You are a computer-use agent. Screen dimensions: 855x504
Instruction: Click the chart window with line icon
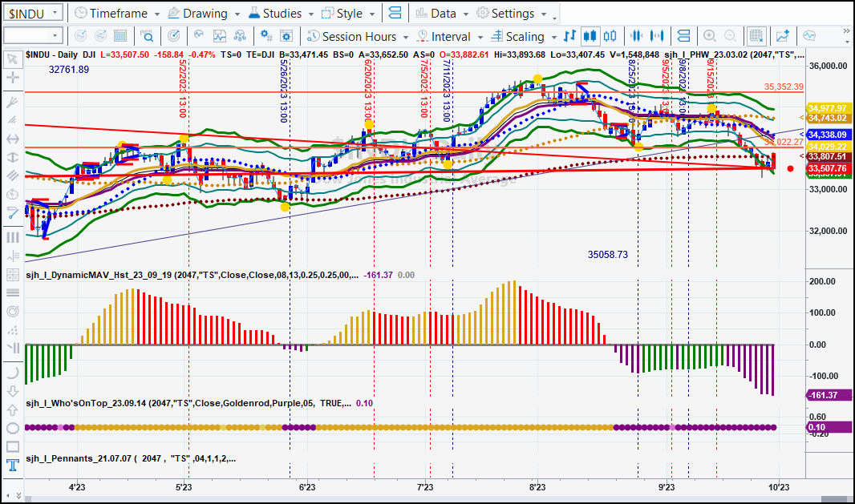[x=219, y=37]
